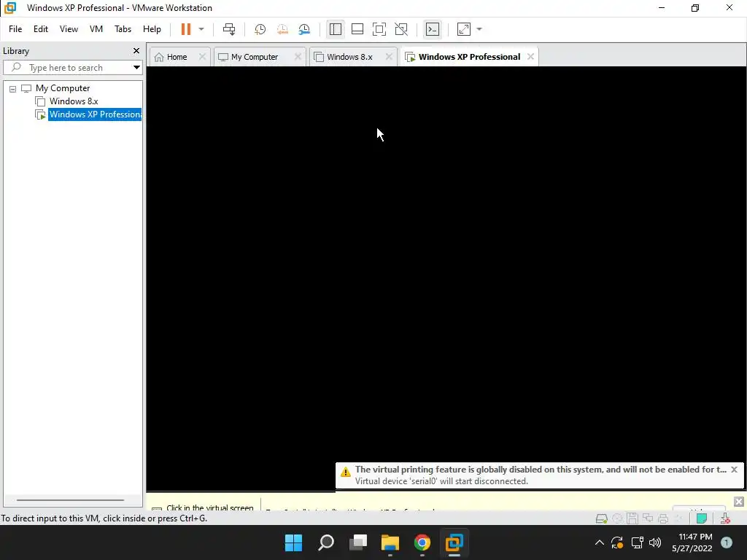Image resolution: width=747 pixels, height=560 pixels.
Task: Select Windows 8.x in the library tree
Action: (x=74, y=101)
